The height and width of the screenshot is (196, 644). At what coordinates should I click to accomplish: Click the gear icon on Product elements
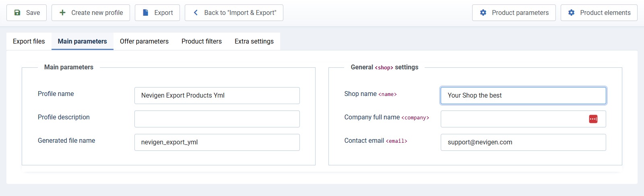[571, 13]
